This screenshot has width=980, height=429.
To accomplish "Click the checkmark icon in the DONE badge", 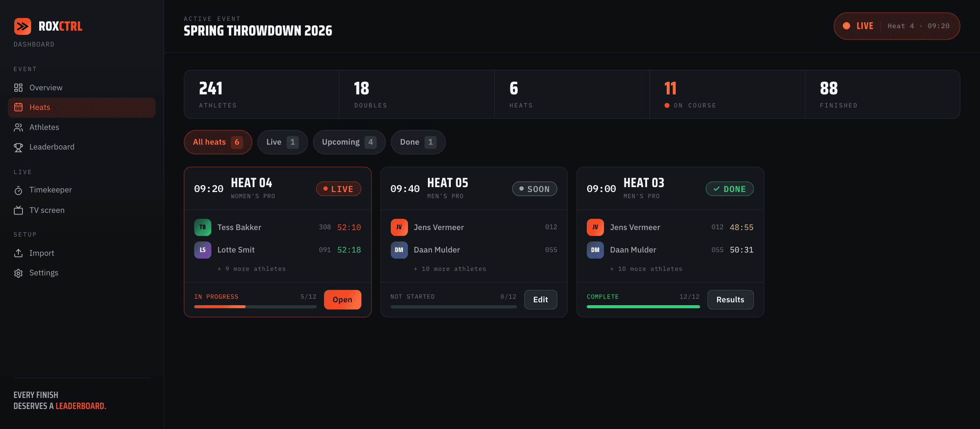I will click(x=717, y=189).
